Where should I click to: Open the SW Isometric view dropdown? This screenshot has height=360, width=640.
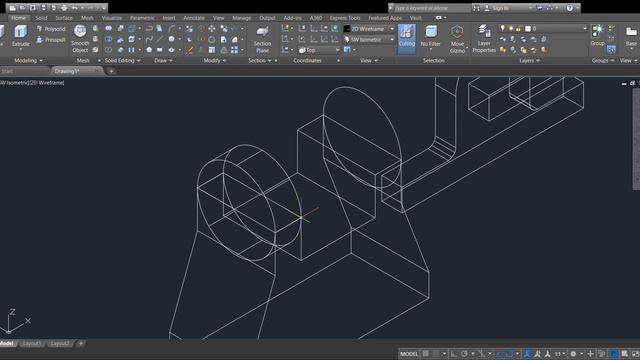pyautogui.click(x=369, y=40)
